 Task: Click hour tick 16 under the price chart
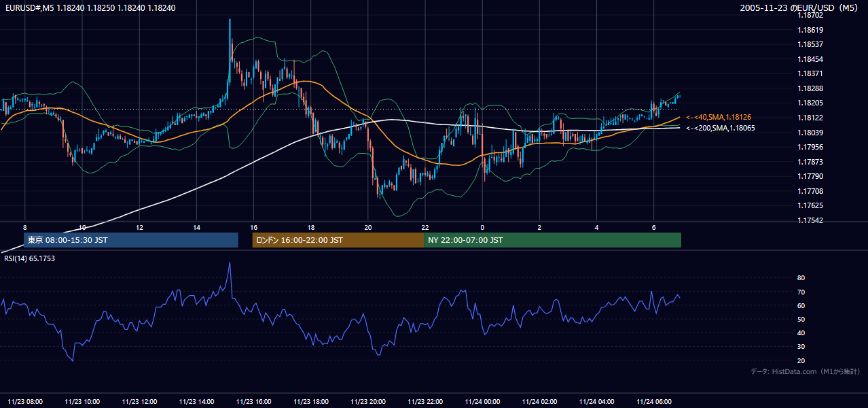tap(253, 227)
